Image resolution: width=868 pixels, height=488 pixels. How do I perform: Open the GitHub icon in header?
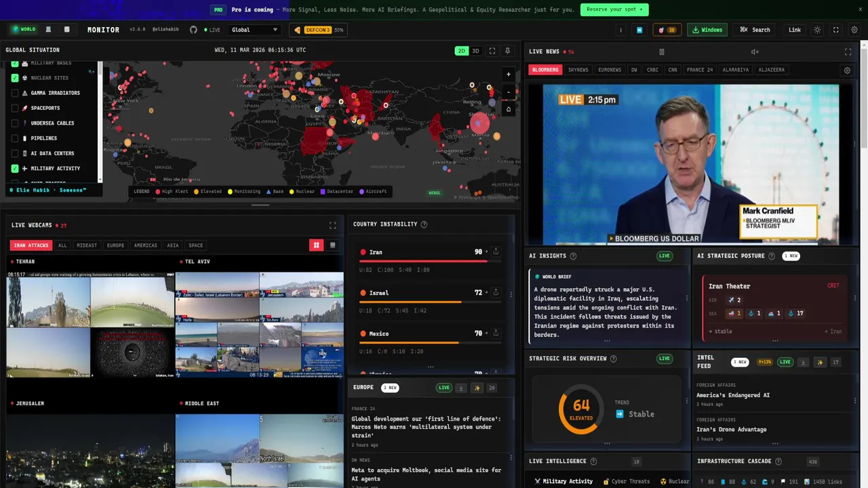click(193, 30)
